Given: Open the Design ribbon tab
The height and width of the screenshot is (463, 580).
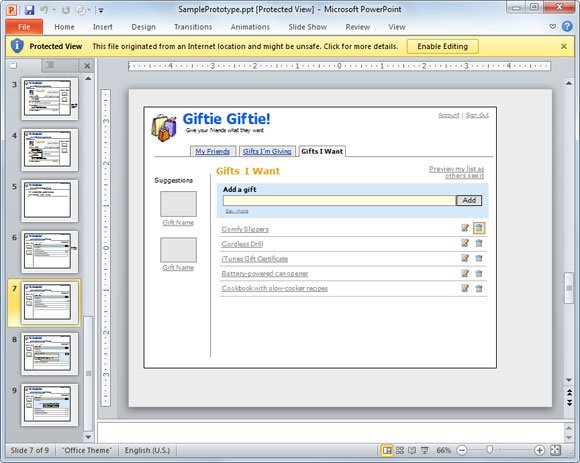Looking at the screenshot, I should pyautogui.click(x=144, y=27).
